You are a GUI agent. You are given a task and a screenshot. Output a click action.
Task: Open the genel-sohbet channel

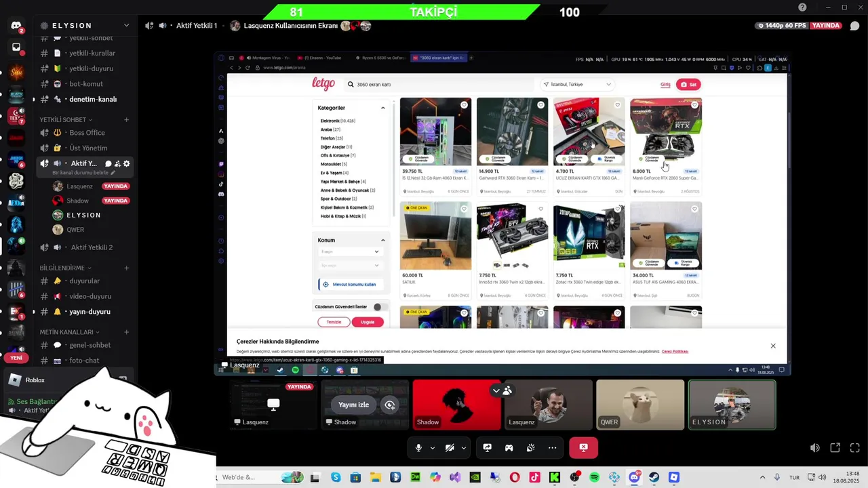pyautogui.click(x=84, y=345)
